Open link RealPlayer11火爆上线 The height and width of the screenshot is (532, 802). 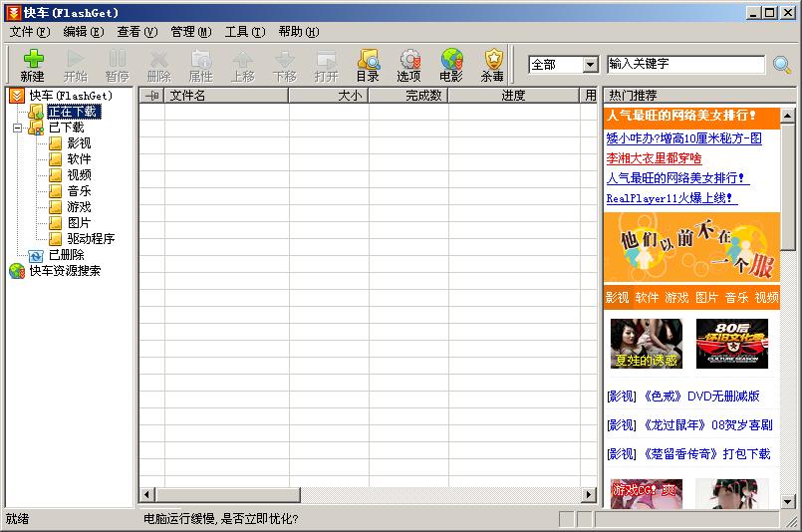[x=671, y=198]
